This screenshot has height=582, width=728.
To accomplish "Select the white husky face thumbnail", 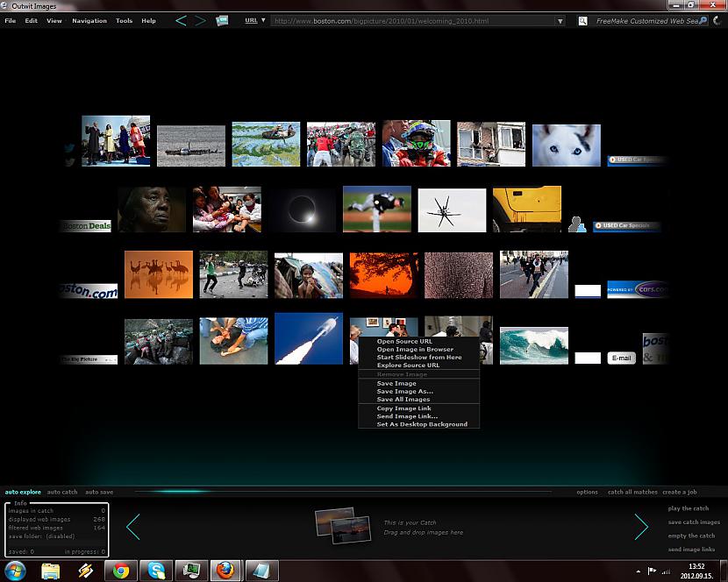I will click(x=567, y=145).
